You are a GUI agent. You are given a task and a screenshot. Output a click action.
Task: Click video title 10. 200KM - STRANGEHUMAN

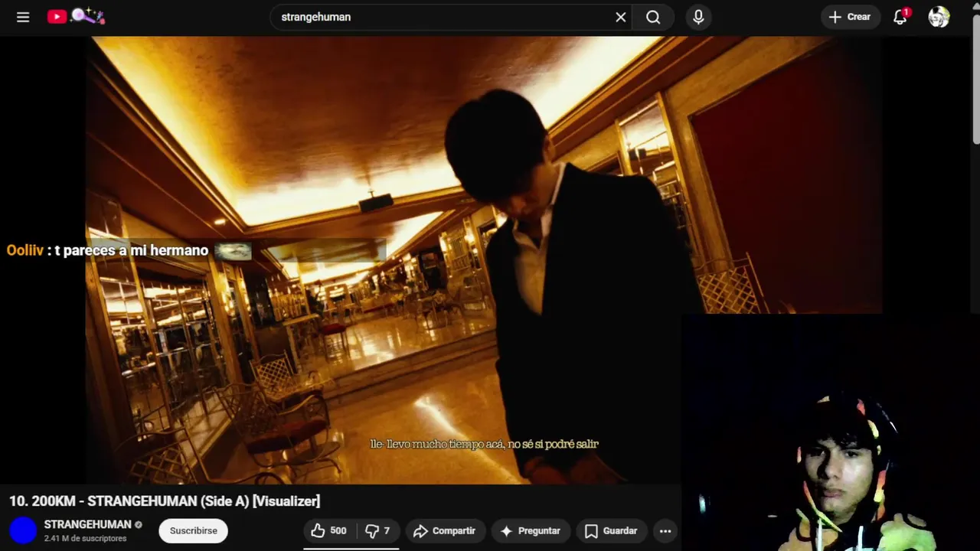165,500
